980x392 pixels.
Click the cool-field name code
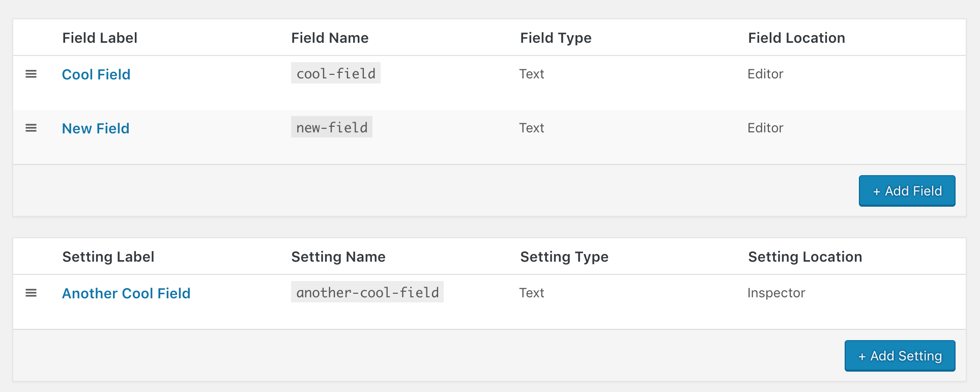click(x=336, y=73)
